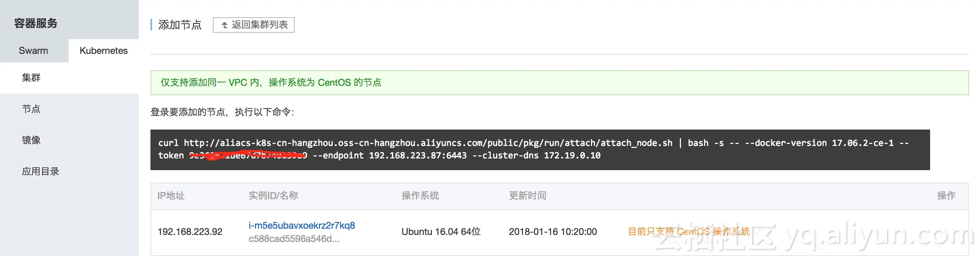Image resolution: width=980 pixels, height=256 pixels.
Task: Open 节点 in the sidebar
Action: click(x=31, y=109)
